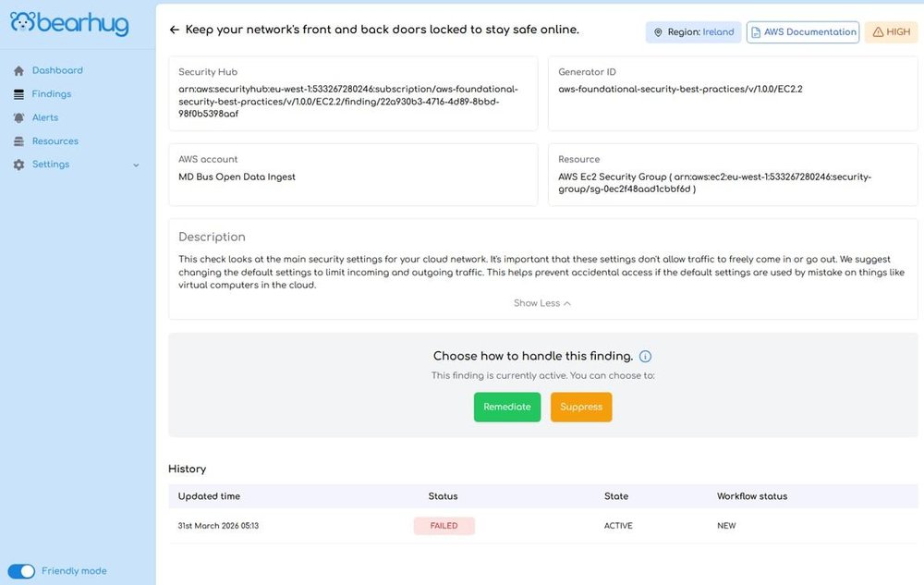Click the green Remediate button

pyautogui.click(x=506, y=407)
